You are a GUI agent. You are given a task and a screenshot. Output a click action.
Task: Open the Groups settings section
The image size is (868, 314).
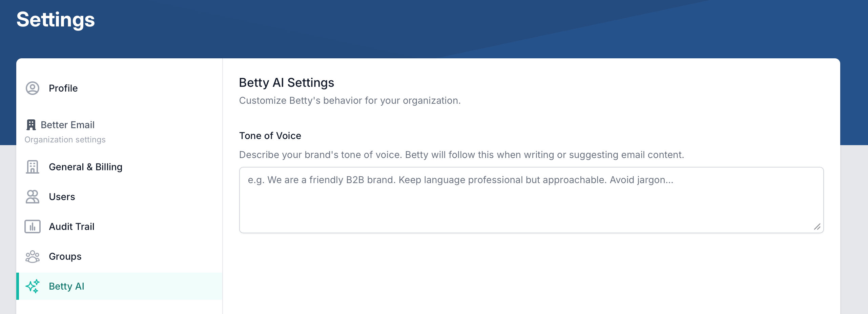(65, 256)
